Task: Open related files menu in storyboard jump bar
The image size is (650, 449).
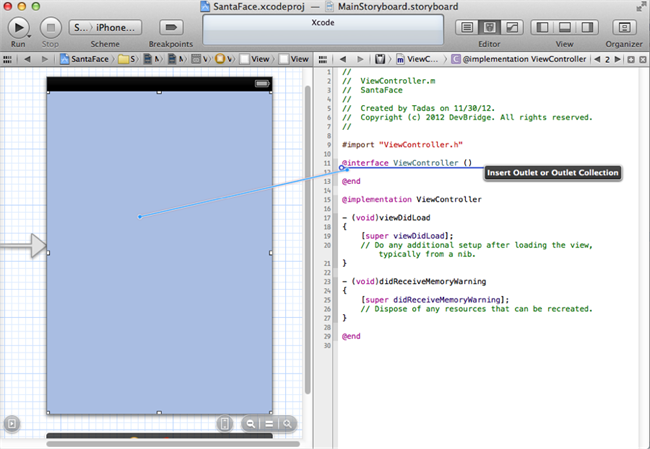Action: pyautogui.click(x=7, y=59)
